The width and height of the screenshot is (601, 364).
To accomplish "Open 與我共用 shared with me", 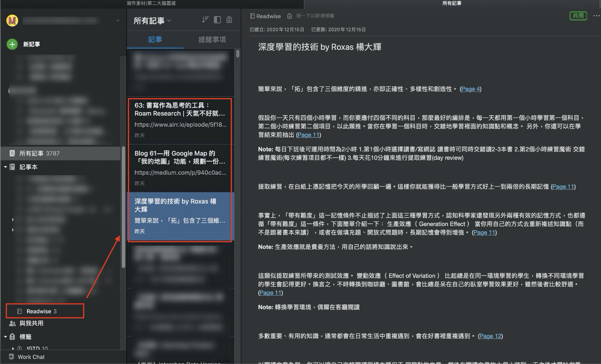I will pyautogui.click(x=31, y=323).
